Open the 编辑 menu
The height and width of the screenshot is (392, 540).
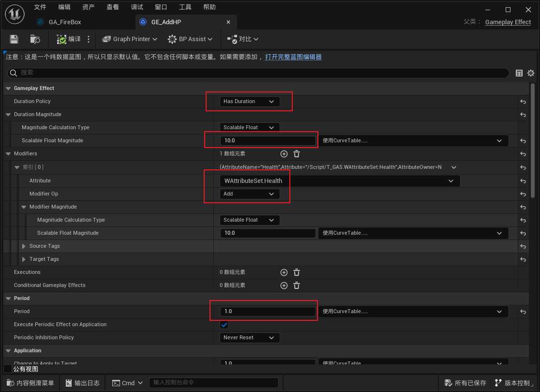click(64, 7)
